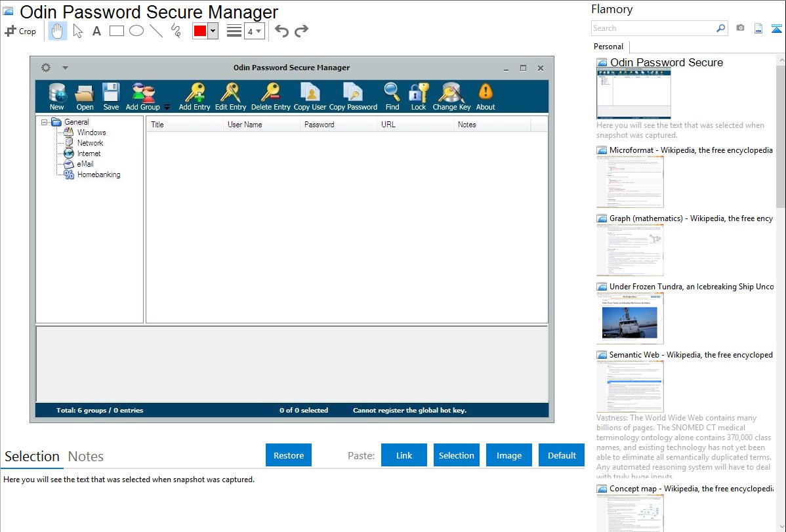This screenshot has height=532, width=786.
Task: Collapse the General tree node
Action: coord(44,122)
